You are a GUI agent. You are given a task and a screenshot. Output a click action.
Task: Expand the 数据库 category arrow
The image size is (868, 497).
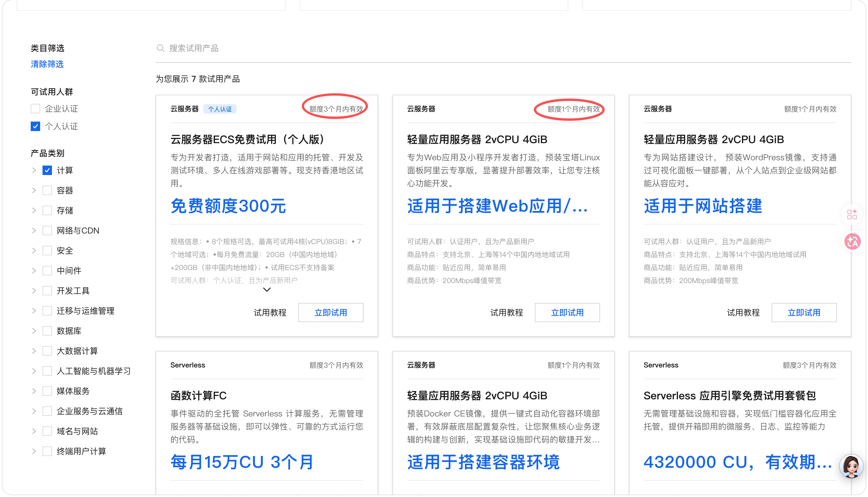pyautogui.click(x=34, y=331)
